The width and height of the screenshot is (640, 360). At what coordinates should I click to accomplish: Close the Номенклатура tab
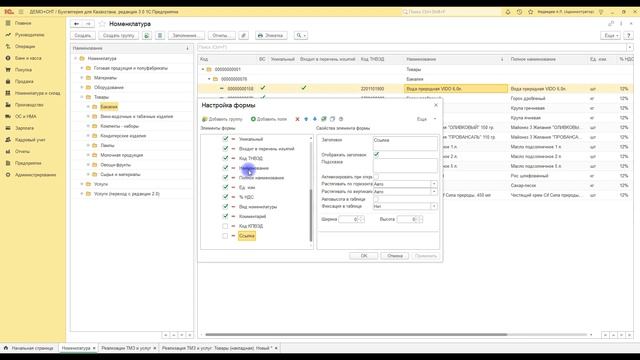tap(94, 348)
